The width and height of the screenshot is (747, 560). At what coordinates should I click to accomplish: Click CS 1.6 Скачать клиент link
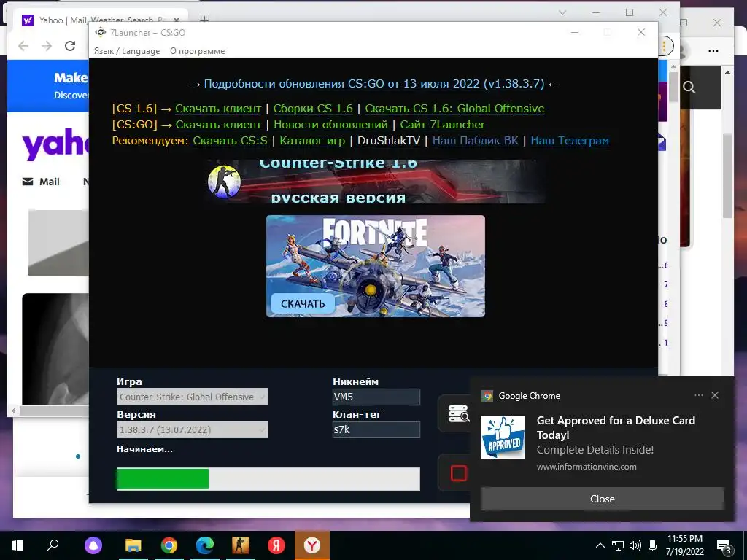[218, 109]
